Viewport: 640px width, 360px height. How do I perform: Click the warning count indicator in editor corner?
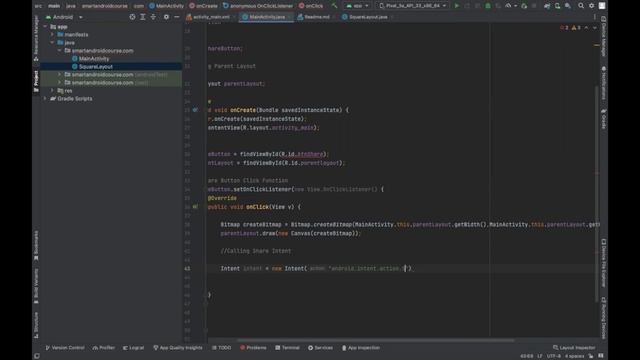click(576, 27)
